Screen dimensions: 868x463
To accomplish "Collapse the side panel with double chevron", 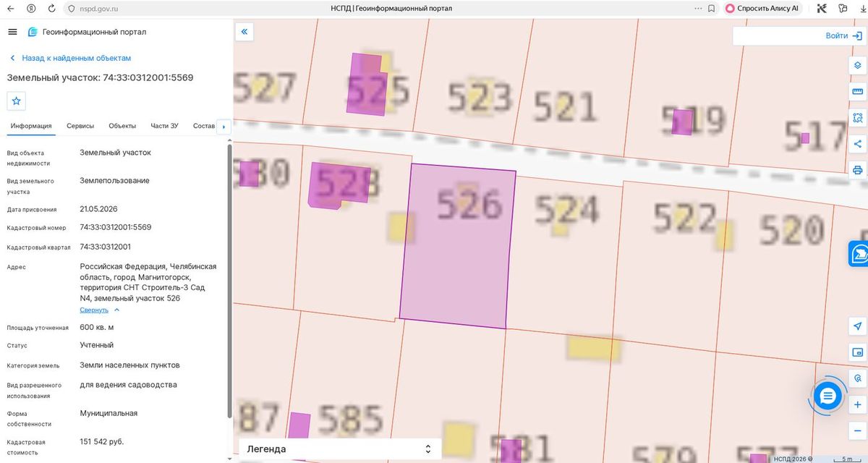I will click(x=244, y=32).
